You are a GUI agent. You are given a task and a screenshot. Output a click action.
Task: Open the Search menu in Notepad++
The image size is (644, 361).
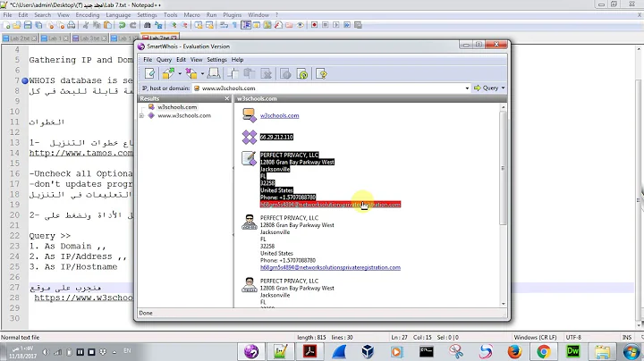[x=43, y=15]
